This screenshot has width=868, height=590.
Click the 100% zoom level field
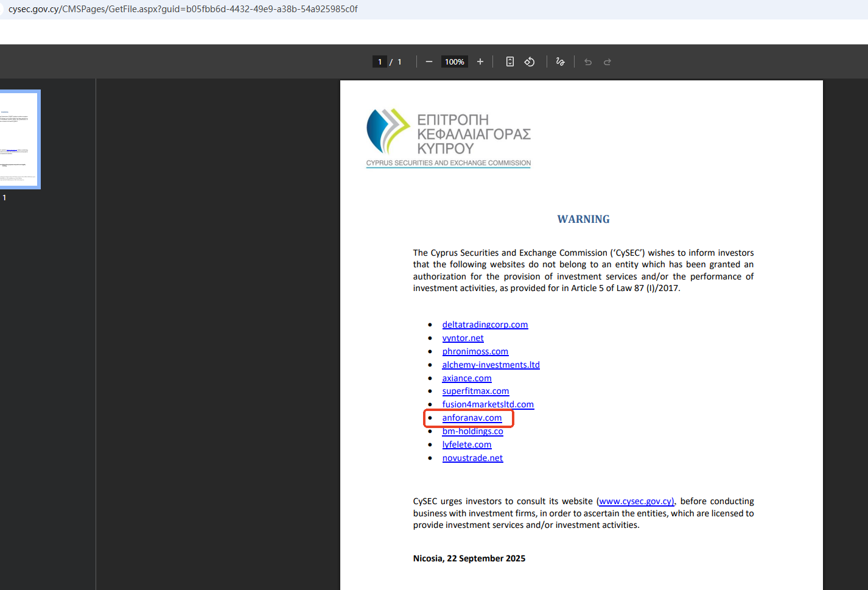[455, 61]
